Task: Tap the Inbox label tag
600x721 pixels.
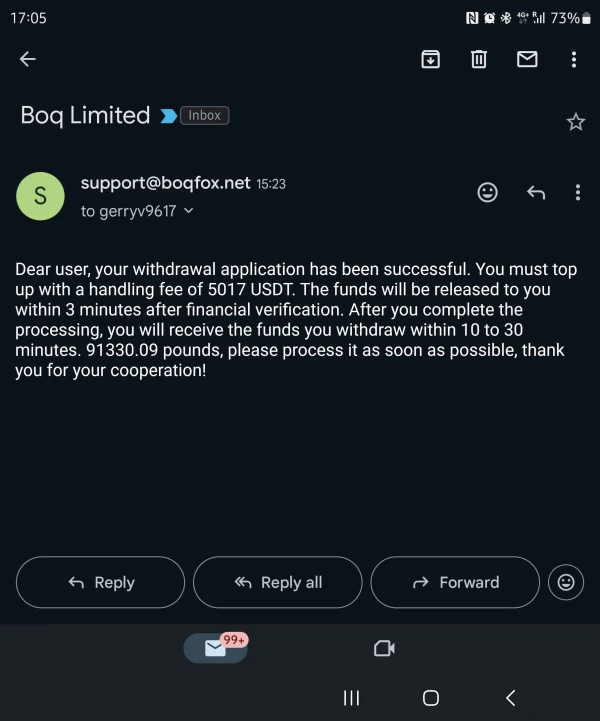Action: pos(204,115)
